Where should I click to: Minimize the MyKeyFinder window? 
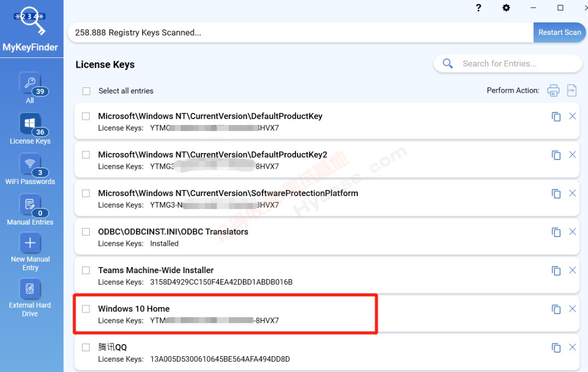point(533,8)
